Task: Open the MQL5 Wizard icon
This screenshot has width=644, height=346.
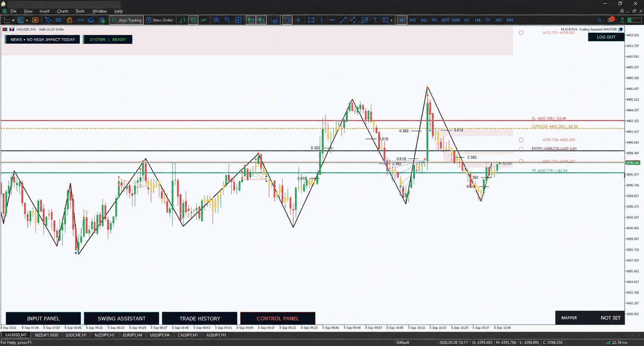Action: [48, 20]
